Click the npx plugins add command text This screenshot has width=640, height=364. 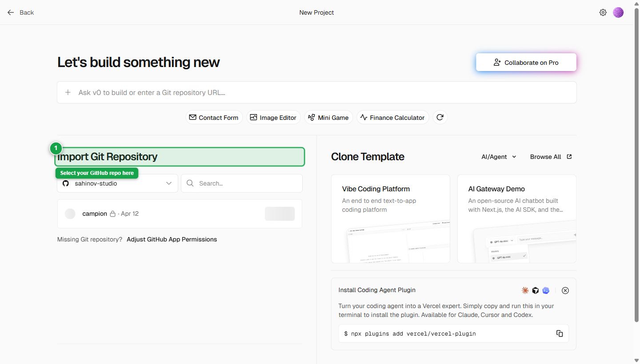click(410, 334)
